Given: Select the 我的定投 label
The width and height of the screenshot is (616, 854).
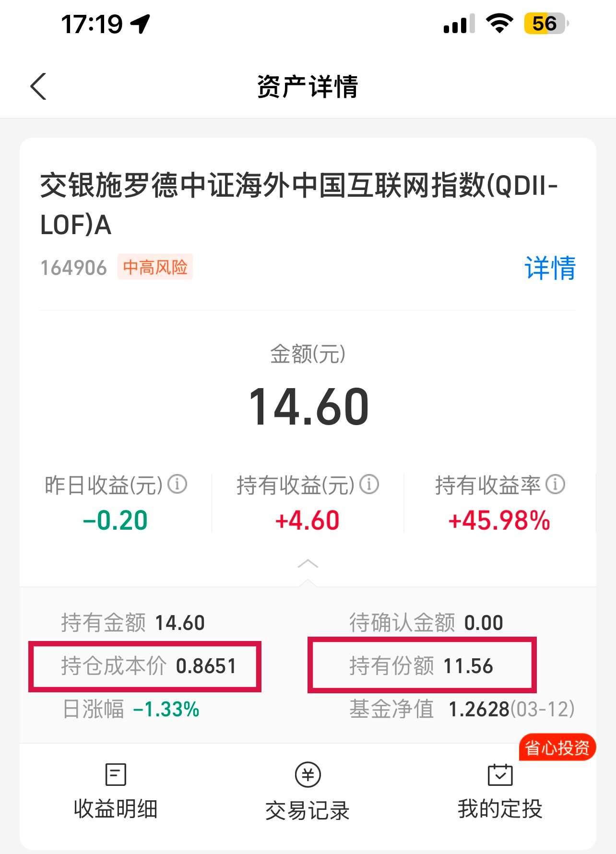Looking at the screenshot, I should 500,809.
